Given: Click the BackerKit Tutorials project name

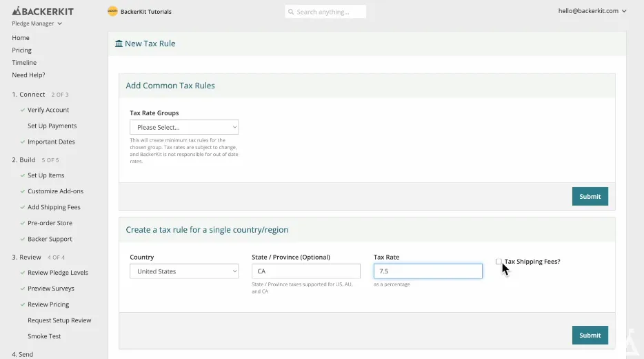Looking at the screenshot, I should tap(145, 12).
